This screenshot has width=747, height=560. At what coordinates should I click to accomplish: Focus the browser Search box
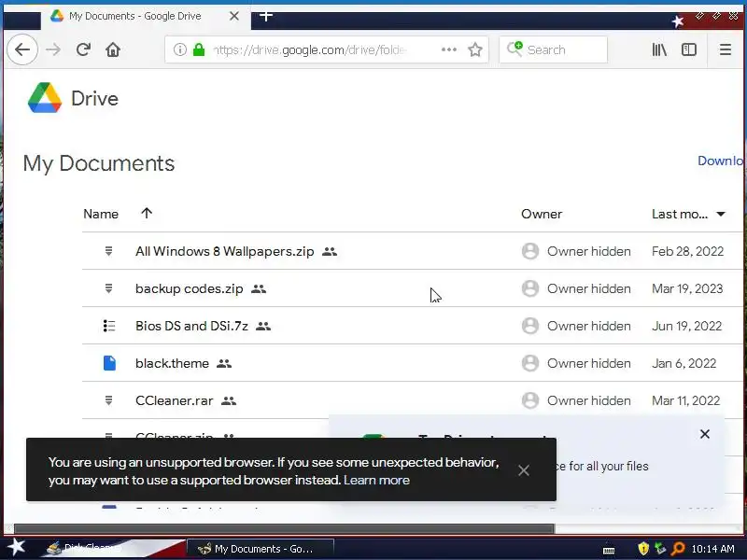coord(554,49)
